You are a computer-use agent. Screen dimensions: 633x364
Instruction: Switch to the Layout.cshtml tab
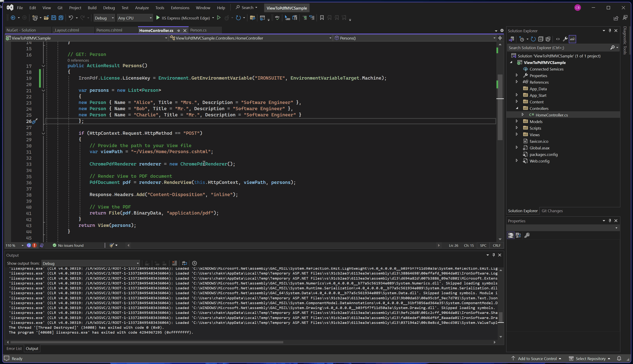(x=67, y=30)
